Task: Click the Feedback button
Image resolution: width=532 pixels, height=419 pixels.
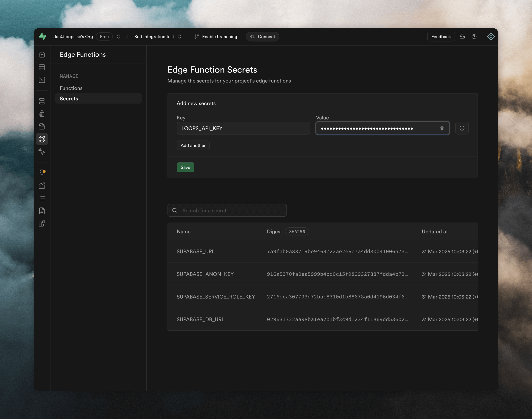Action: (x=441, y=37)
